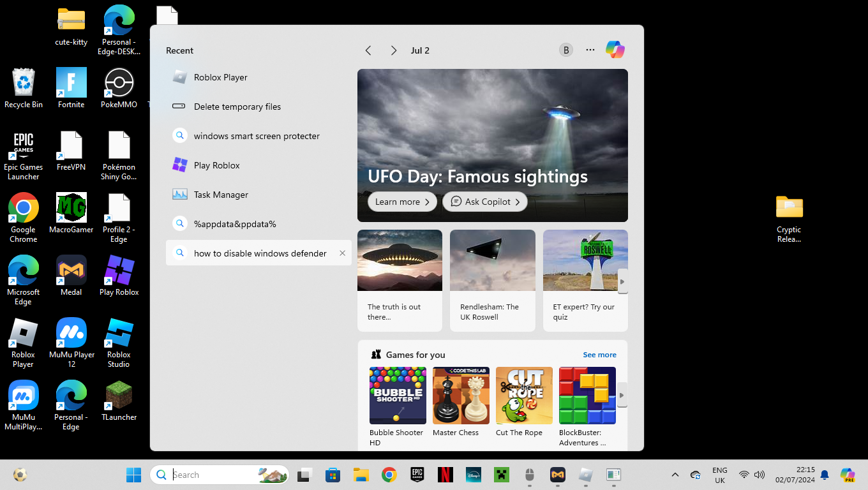Screen dimensions: 868x490
Task: Select the Roblox Studio desktop shortcut
Action: [119, 343]
